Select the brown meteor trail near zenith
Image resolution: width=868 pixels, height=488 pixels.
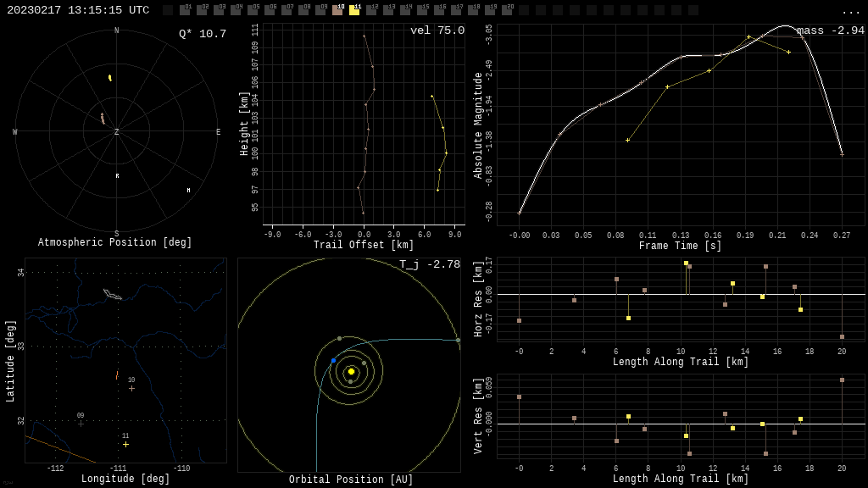pos(103,119)
